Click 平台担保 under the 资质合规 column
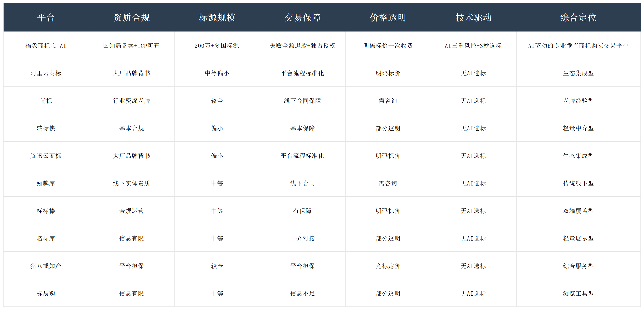Viewport: 644px width, 310px height. click(x=132, y=266)
